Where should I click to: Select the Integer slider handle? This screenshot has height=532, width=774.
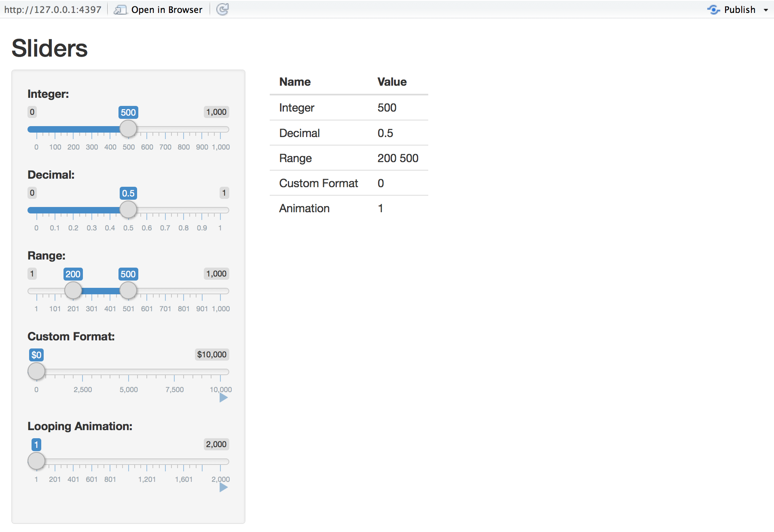128,129
